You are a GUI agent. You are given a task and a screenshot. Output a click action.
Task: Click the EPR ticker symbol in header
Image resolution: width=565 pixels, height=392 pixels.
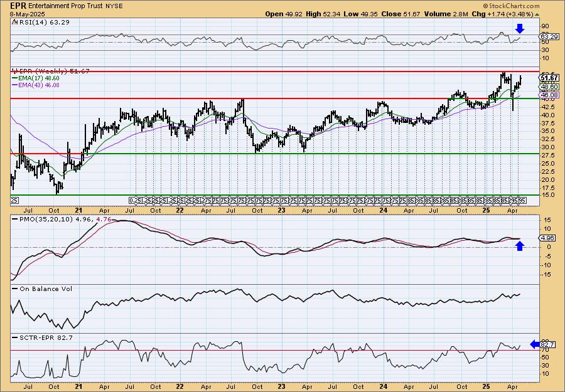(x=18, y=6)
